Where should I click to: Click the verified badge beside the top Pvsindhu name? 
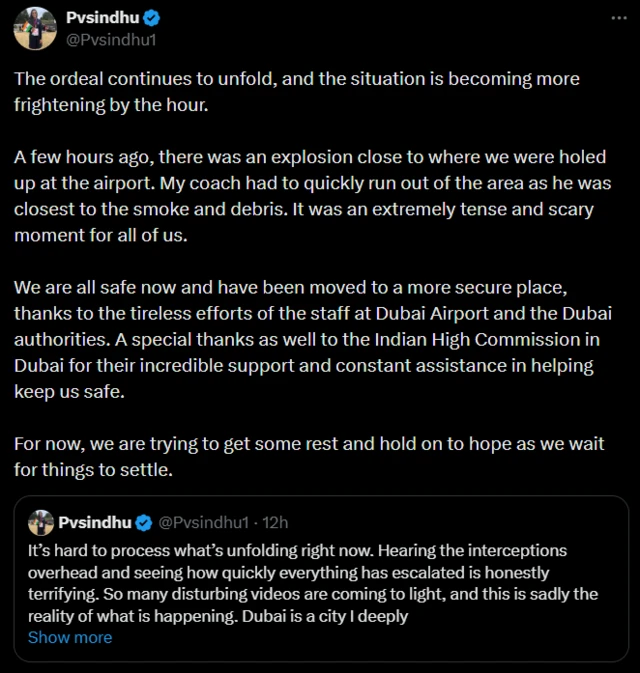[151, 18]
